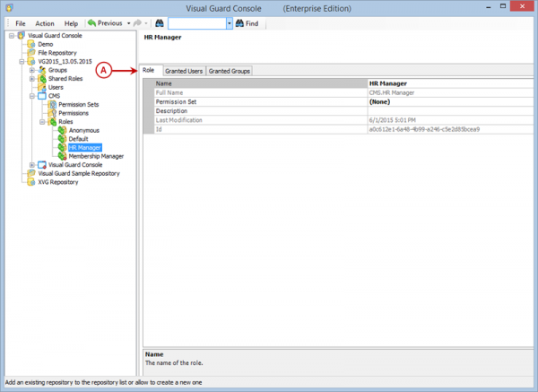This screenshot has width=538, height=392.
Task: Click the Permissions key icon
Action: pyautogui.click(x=52, y=113)
